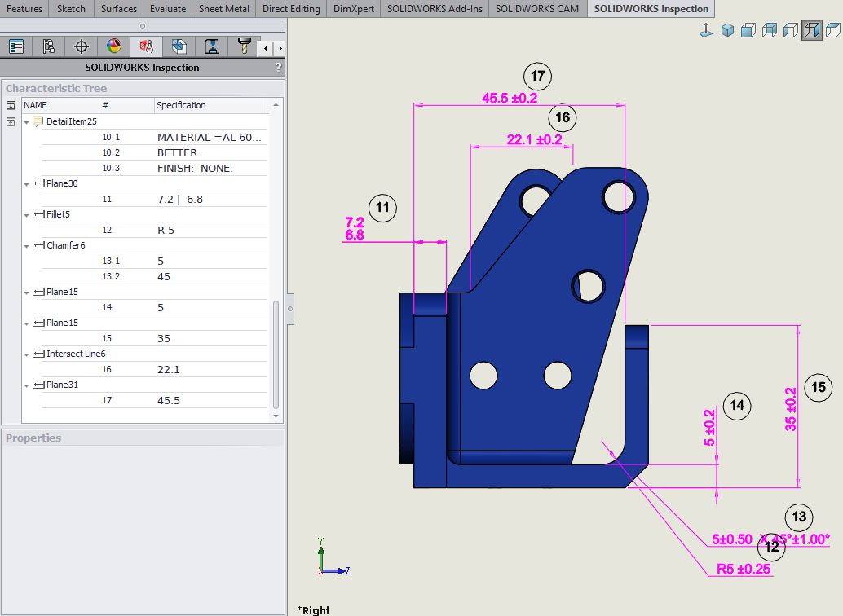Viewport: 843px width, 616px height.
Task: Click the characteristic tree vertical scrollbar thumb
Action: click(276, 354)
